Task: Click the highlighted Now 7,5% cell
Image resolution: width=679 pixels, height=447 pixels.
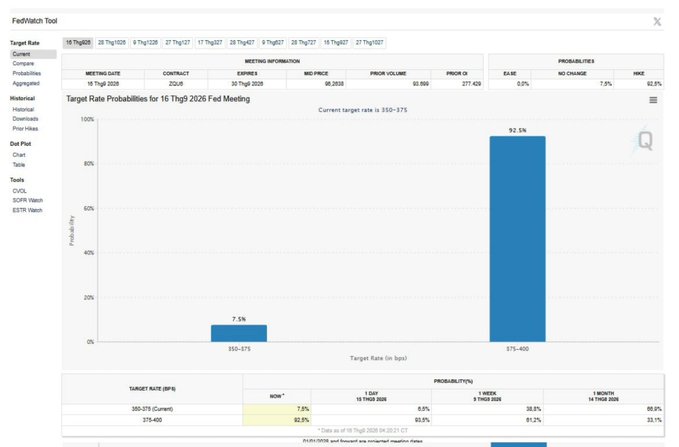Action: (x=277, y=409)
